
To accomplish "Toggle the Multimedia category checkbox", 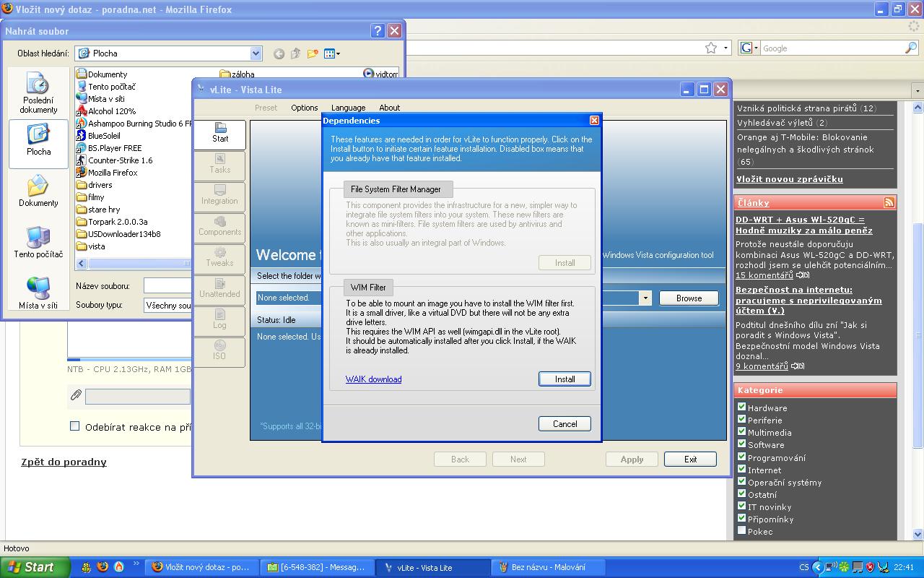I will click(741, 432).
